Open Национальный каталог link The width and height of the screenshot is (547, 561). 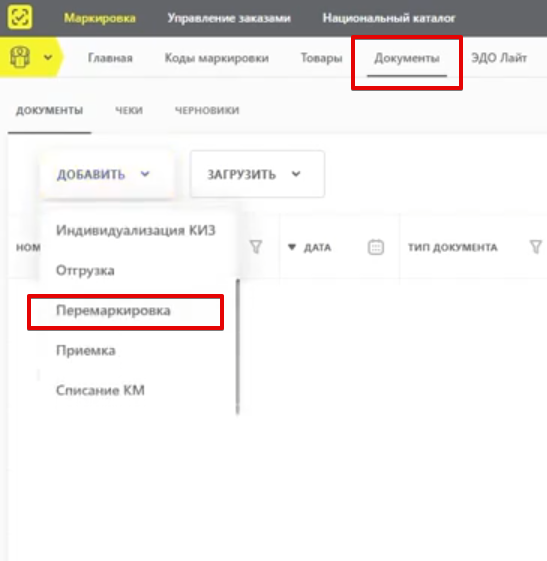coord(389,18)
